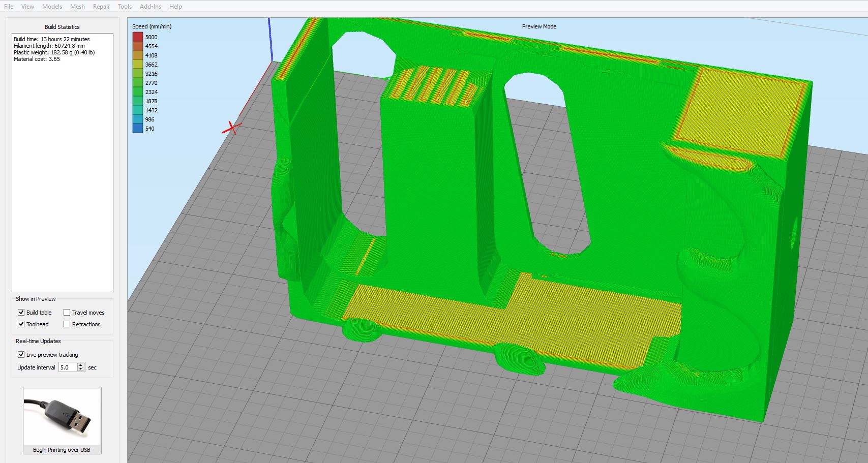Open the Repair menu
Image resolution: width=868 pixels, height=463 pixels.
(101, 7)
